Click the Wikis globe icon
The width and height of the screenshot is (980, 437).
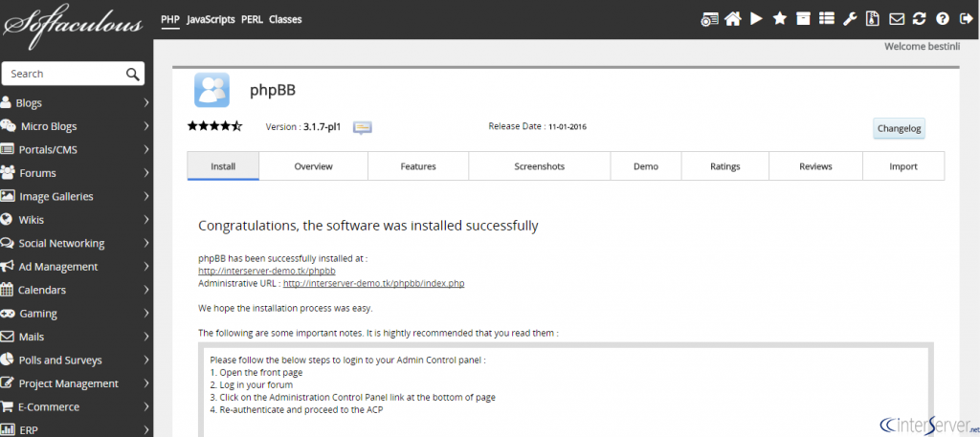pos(7,219)
